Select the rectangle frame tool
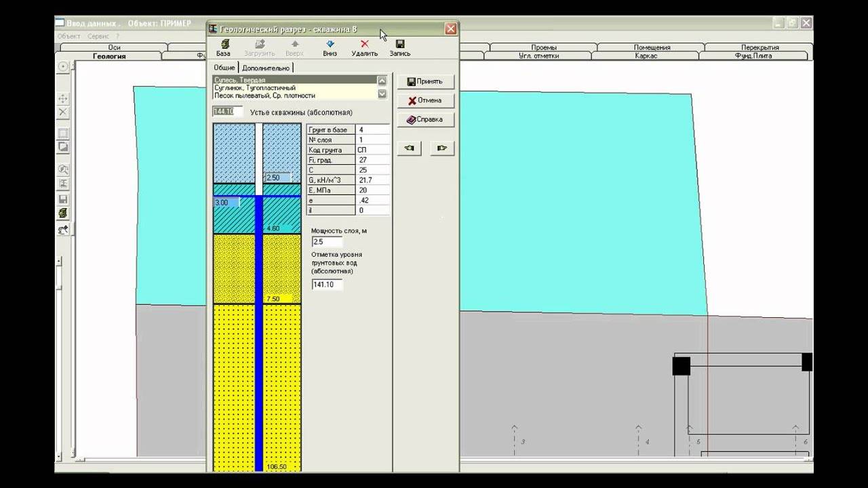This screenshot has width=868, height=488. (x=63, y=134)
